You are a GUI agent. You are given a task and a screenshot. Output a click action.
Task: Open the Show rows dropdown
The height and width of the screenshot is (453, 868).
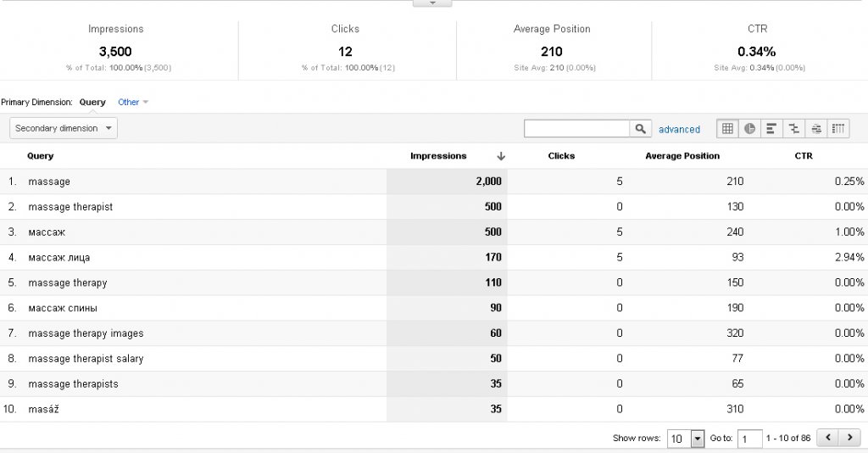[x=686, y=439]
